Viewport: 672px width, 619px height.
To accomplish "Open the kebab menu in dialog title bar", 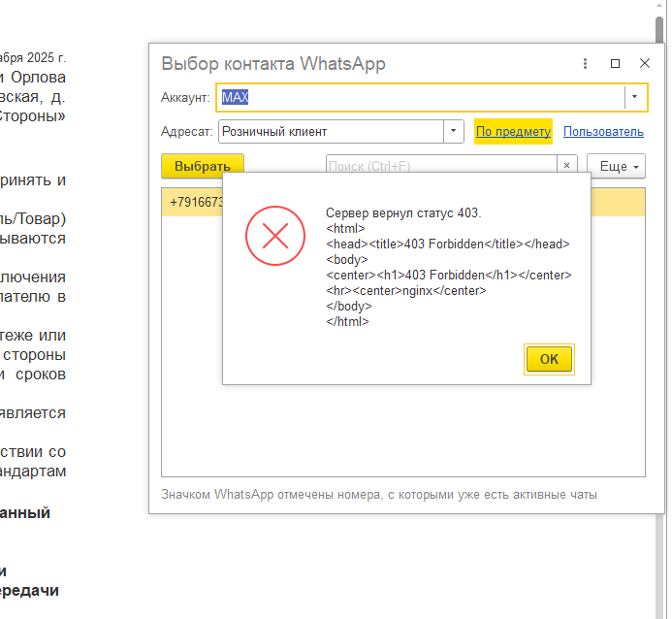I will coord(585,64).
